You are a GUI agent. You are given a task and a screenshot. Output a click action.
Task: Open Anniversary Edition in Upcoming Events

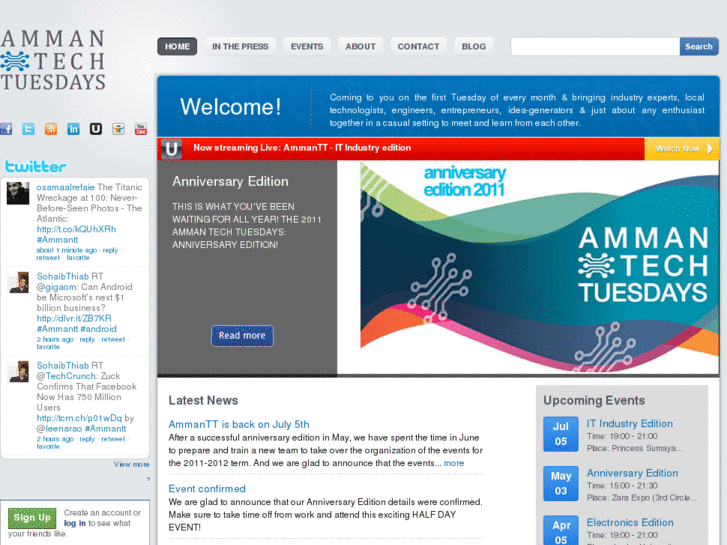tap(632, 473)
